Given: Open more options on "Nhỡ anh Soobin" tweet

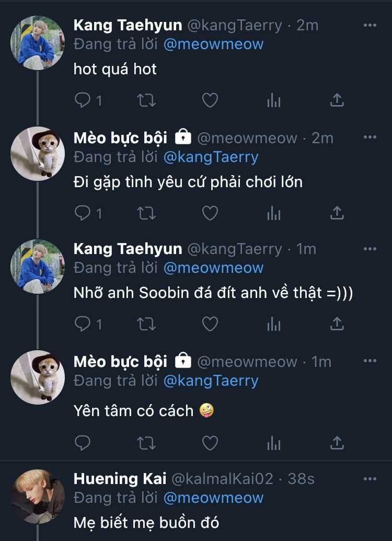Looking at the screenshot, I should click(370, 249).
